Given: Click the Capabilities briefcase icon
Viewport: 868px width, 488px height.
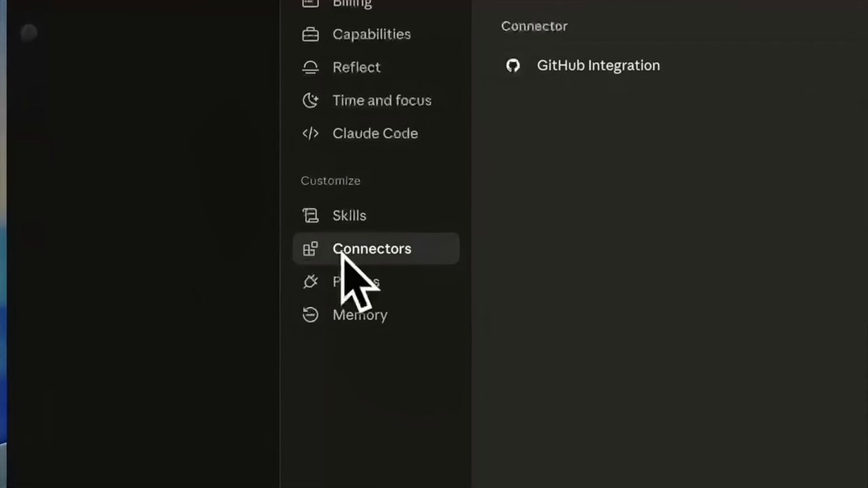Looking at the screenshot, I should point(310,34).
